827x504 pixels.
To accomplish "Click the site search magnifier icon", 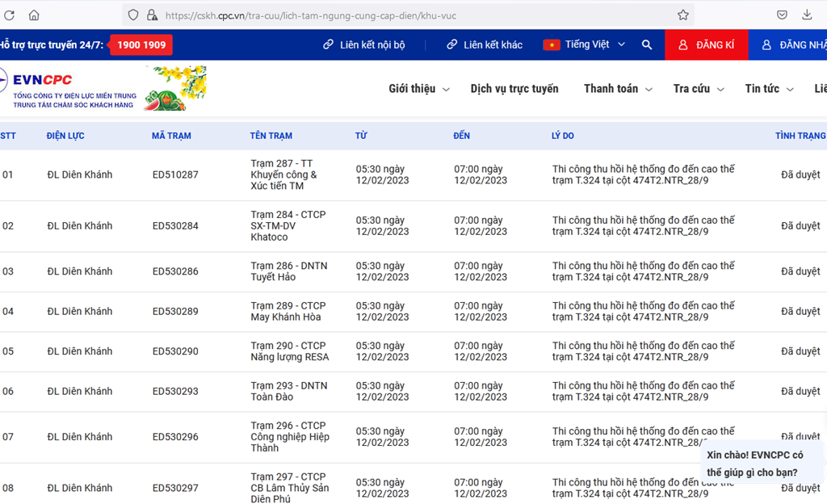I will pos(647,45).
